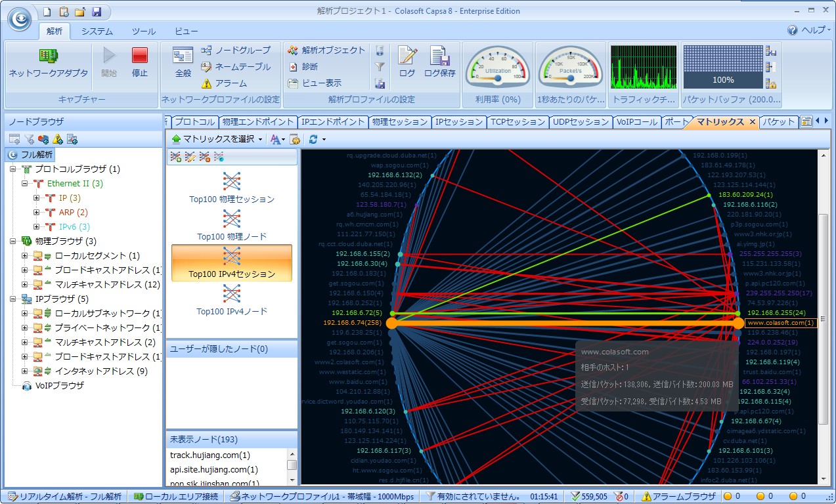Expand the ローカルセグメント tree node

[x=25, y=256]
